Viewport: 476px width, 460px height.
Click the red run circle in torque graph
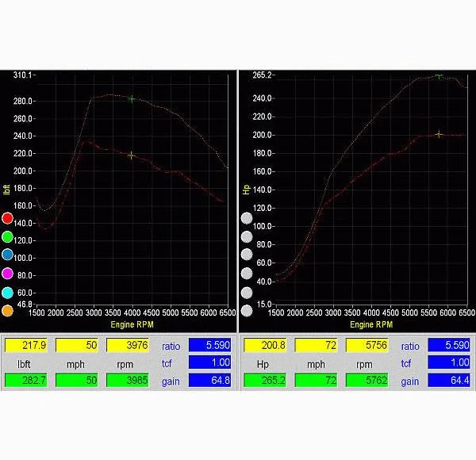click(x=7, y=218)
